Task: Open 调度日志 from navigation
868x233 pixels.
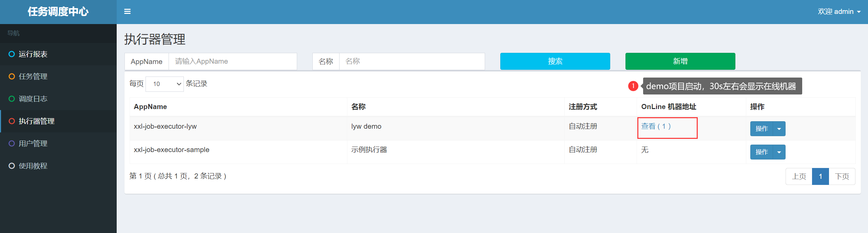Action: 58,99
